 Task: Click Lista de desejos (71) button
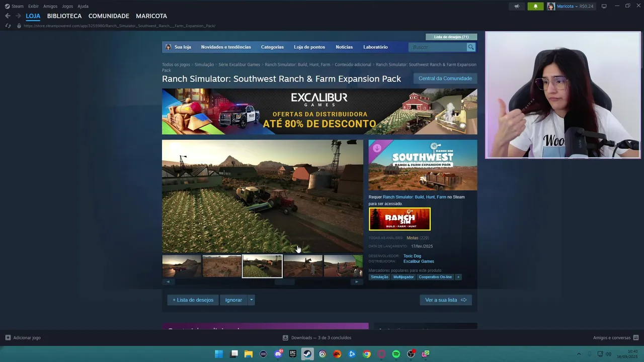pos(451,37)
